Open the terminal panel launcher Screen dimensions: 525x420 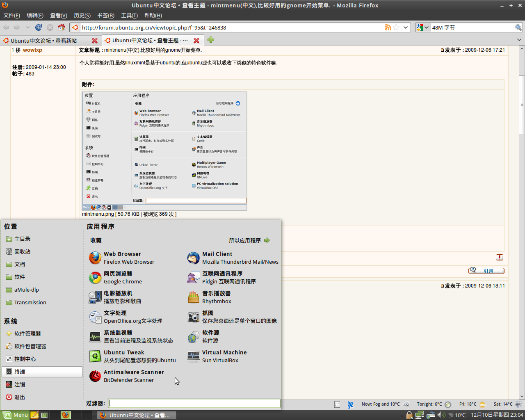(x=44, y=415)
